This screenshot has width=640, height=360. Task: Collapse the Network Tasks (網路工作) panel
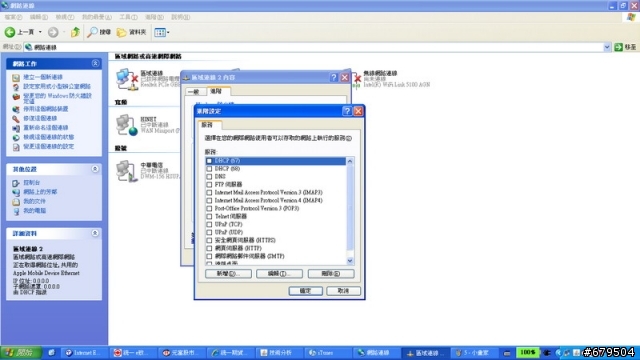pos(95,63)
